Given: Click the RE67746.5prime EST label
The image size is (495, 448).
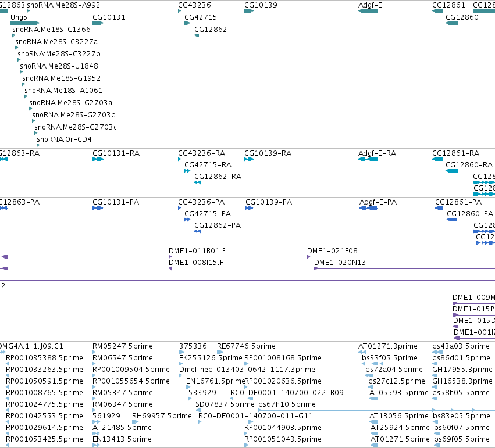Looking at the screenshot, I should click(246, 346).
